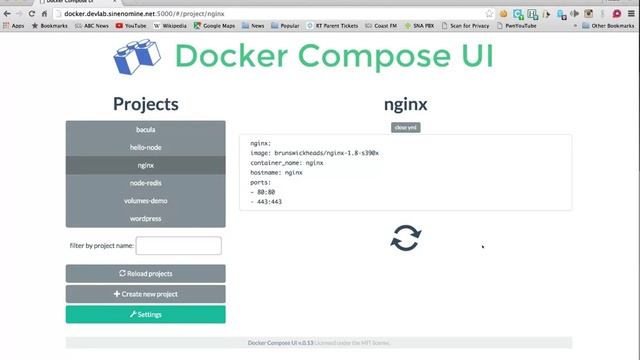The image size is (640, 360).
Task: Select the wordpress project
Action: pyautogui.click(x=145, y=218)
